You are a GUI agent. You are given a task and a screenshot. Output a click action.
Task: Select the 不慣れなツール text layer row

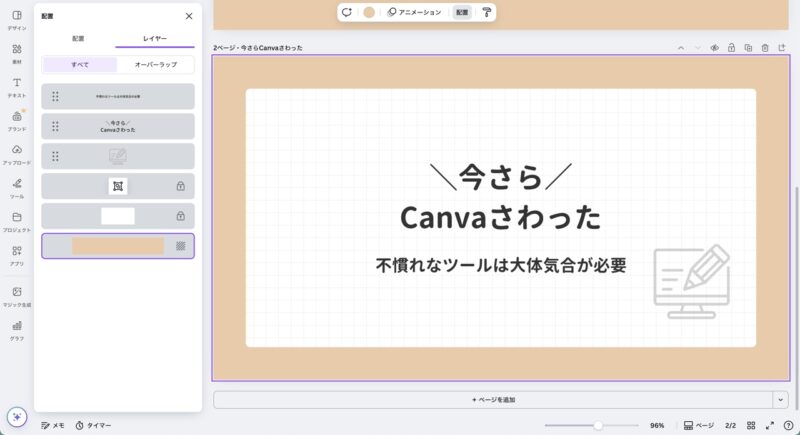pyautogui.click(x=118, y=96)
